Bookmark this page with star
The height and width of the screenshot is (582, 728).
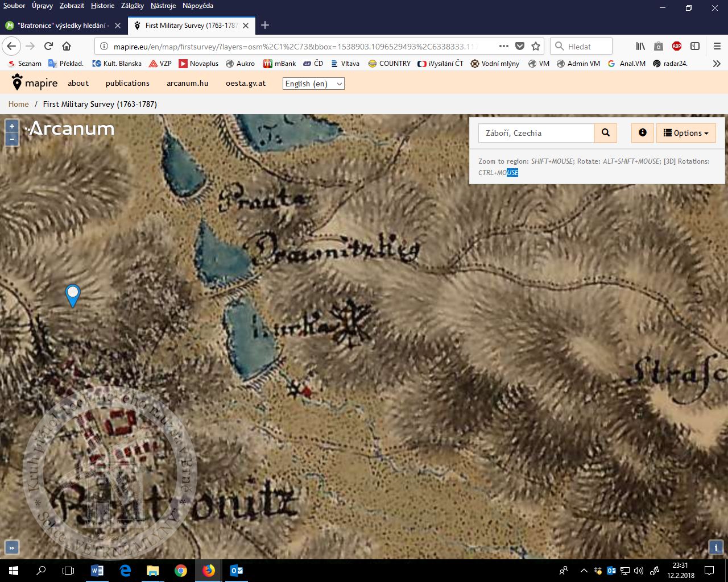click(536, 46)
